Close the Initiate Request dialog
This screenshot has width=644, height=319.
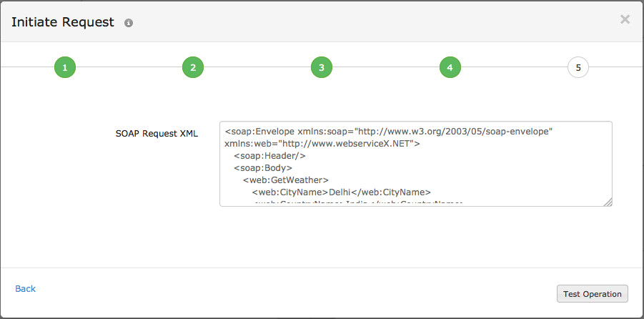(625, 20)
